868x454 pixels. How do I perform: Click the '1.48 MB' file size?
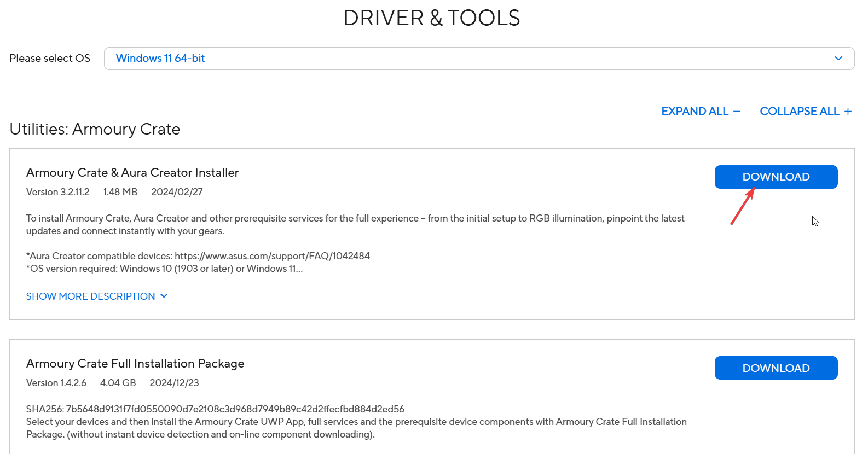coord(120,192)
